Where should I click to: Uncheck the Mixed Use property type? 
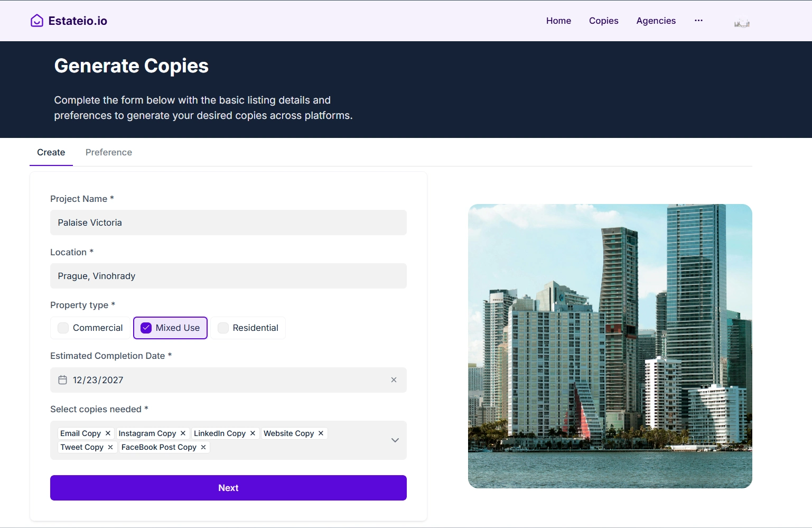pyautogui.click(x=146, y=328)
